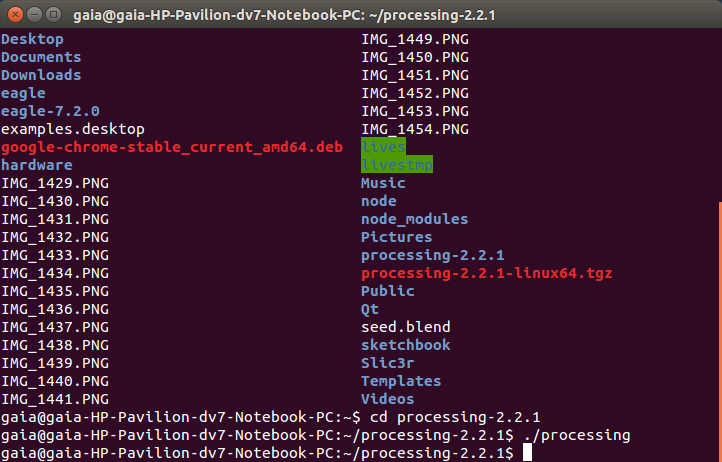
Task: Click the ./processing command text
Action: [x=576, y=435]
